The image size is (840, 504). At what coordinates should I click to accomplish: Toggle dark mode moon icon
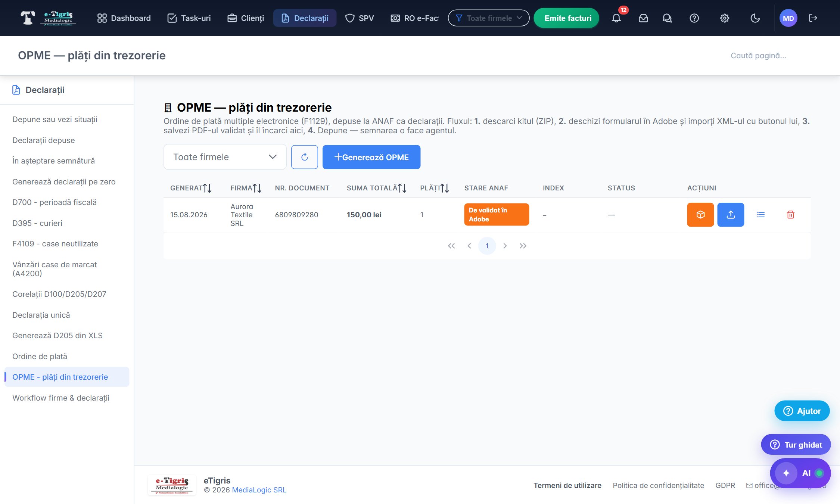(755, 18)
